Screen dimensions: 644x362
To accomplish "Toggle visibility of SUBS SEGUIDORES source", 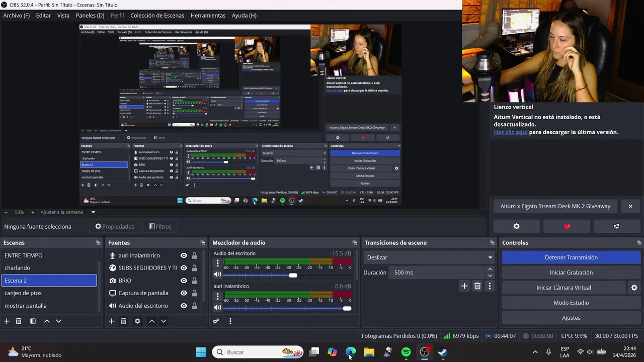I will pyautogui.click(x=184, y=268).
